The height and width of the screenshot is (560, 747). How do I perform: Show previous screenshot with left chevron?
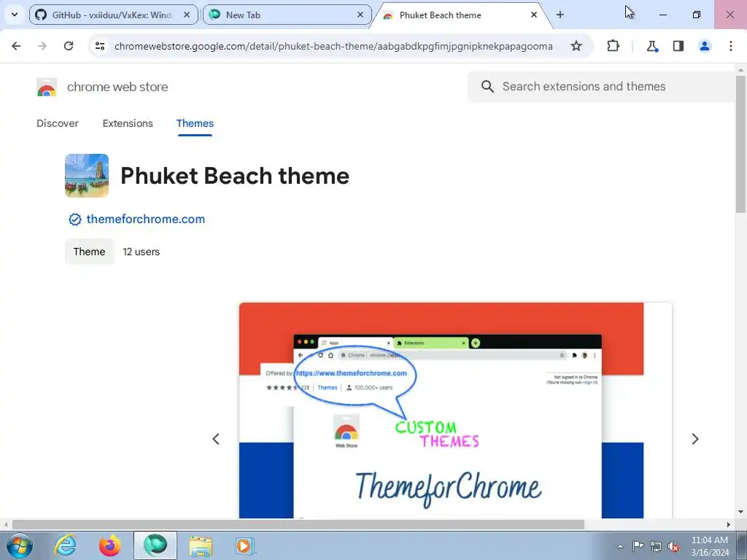[216, 438]
